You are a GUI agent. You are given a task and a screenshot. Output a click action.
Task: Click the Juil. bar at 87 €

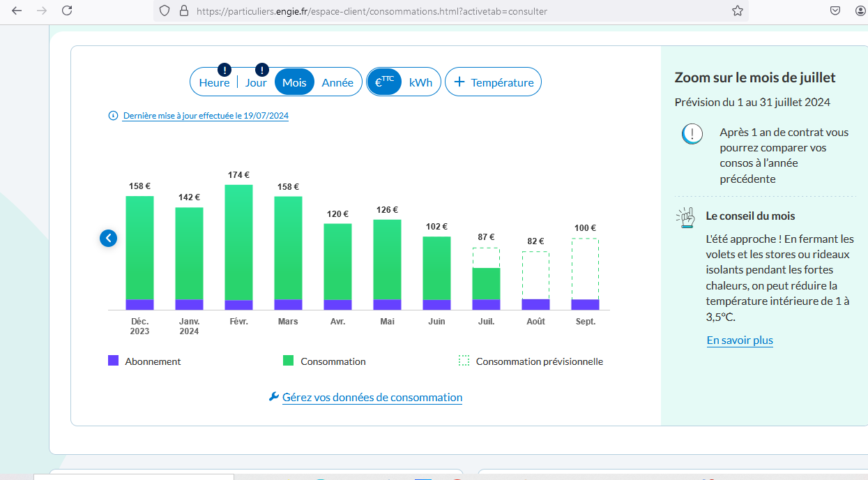click(486, 278)
